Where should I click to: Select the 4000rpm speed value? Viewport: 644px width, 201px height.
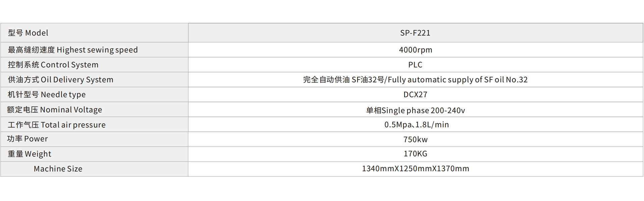coord(415,50)
